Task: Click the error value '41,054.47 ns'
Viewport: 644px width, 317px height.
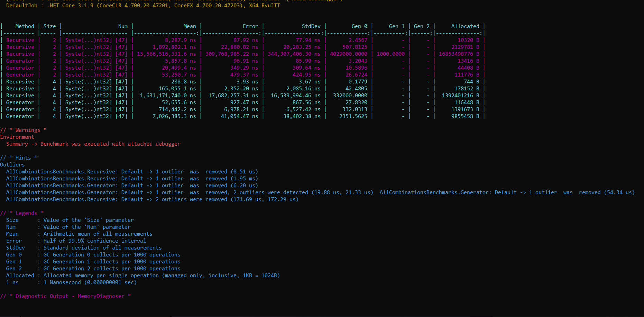Action: 239,116
